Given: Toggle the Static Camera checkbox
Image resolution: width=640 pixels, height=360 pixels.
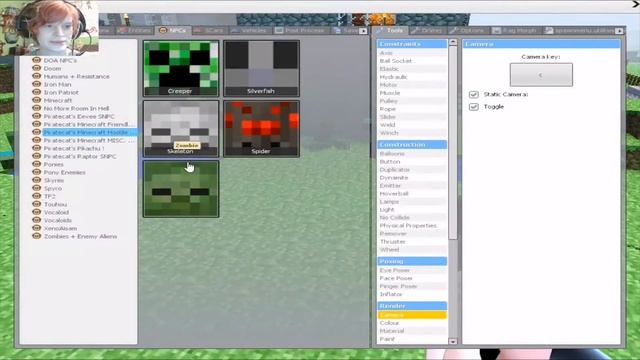Looking at the screenshot, I should [x=473, y=94].
